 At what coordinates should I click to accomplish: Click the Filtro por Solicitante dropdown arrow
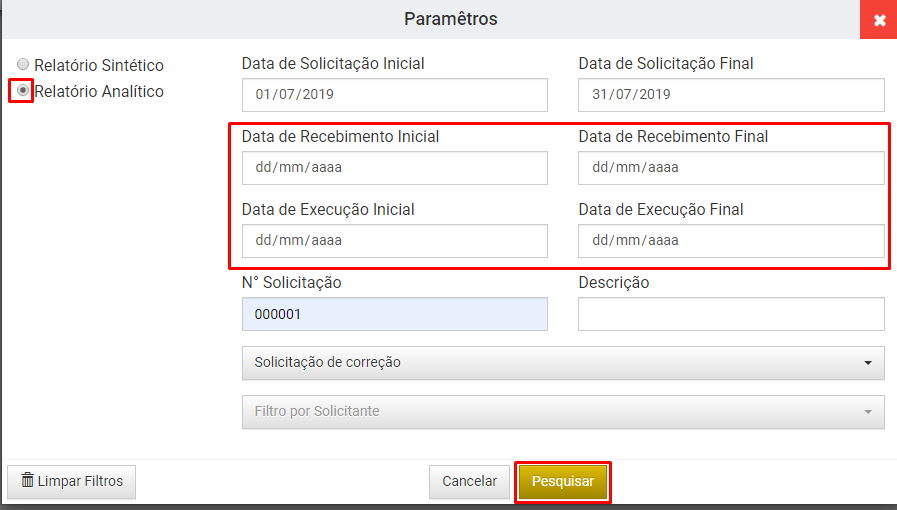click(868, 412)
